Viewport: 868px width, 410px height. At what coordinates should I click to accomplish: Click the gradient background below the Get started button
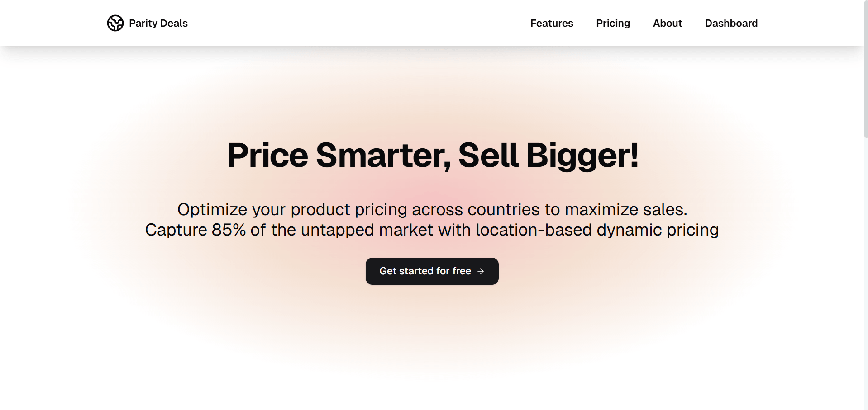[x=432, y=325]
